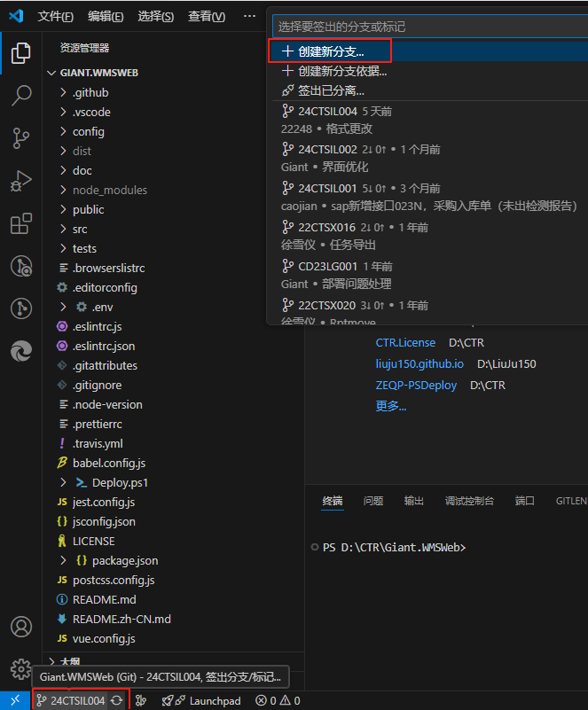This screenshot has width=588, height=710.
Task: Open the Search view in activity bar
Action: pyautogui.click(x=20, y=96)
